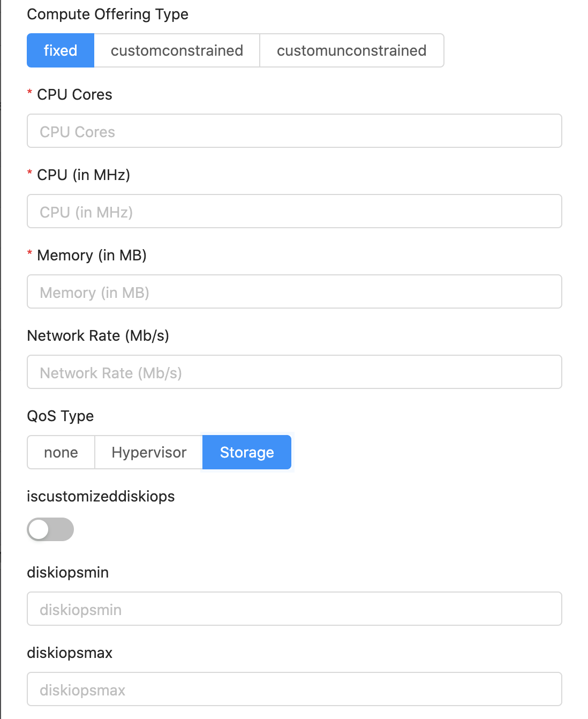Focus the diskiopsmax input box
The image size is (588, 719).
[294, 689]
